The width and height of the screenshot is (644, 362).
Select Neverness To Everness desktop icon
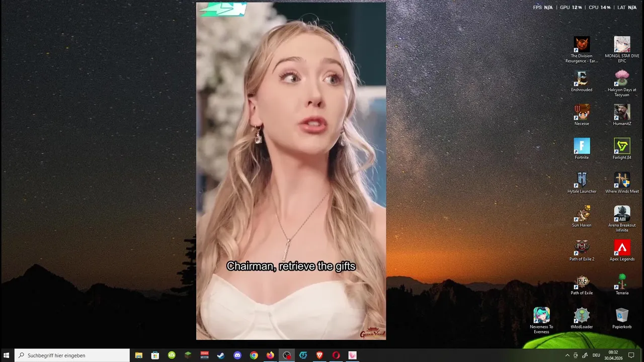pos(541,321)
